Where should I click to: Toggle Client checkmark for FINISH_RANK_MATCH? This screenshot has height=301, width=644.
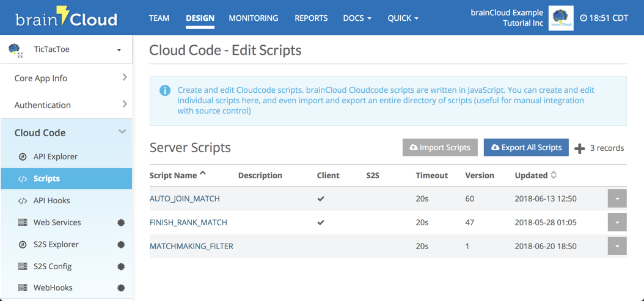321,223
